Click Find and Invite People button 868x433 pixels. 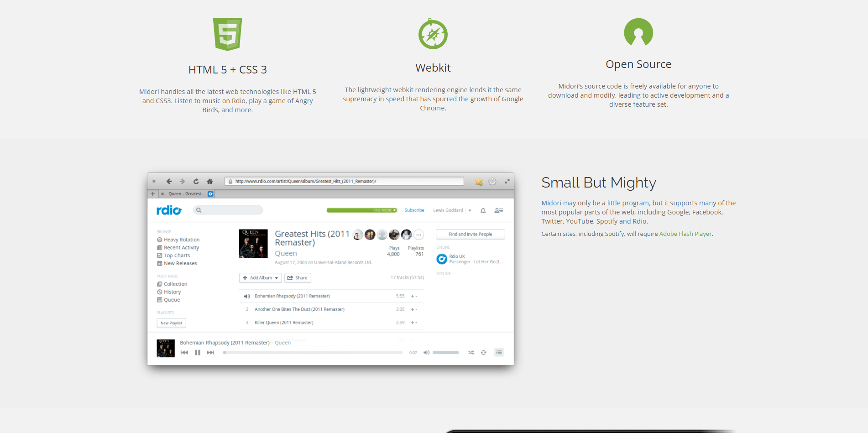coord(470,234)
